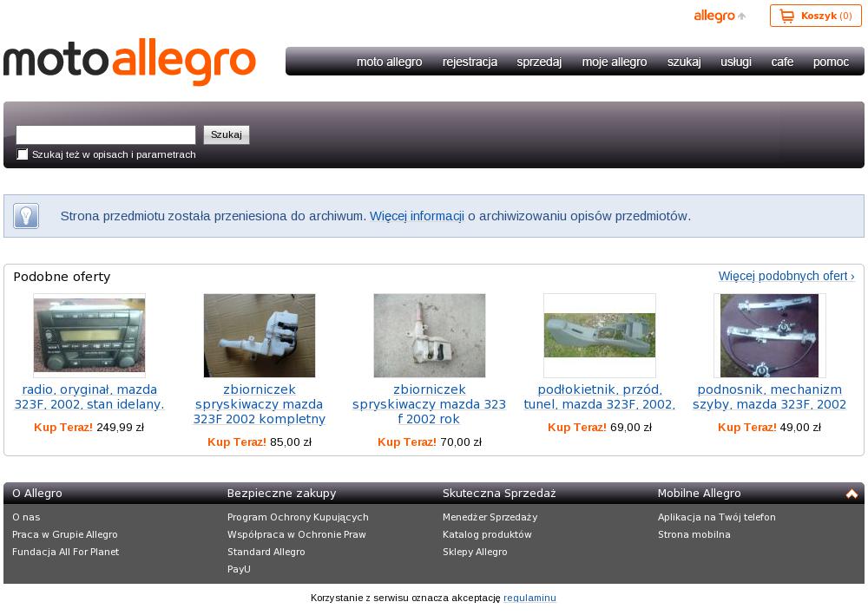
Task: Open the 'cafe' menu item
Action: point(782,62)
